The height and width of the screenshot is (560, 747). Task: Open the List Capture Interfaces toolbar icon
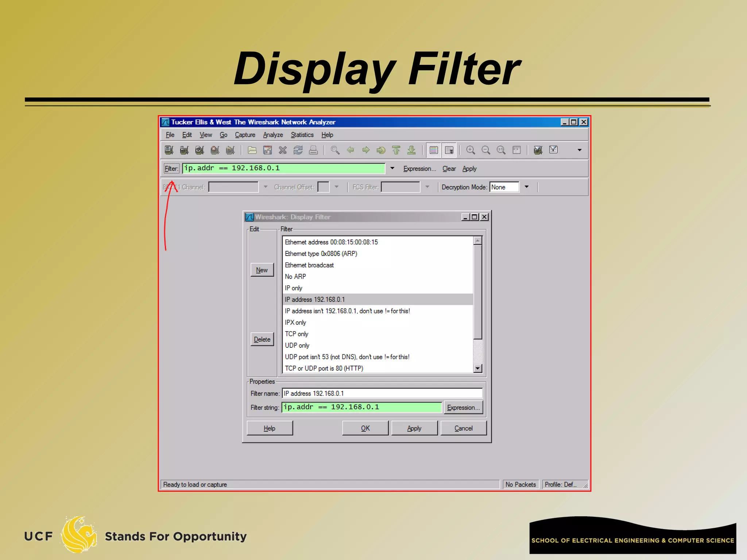169,150
